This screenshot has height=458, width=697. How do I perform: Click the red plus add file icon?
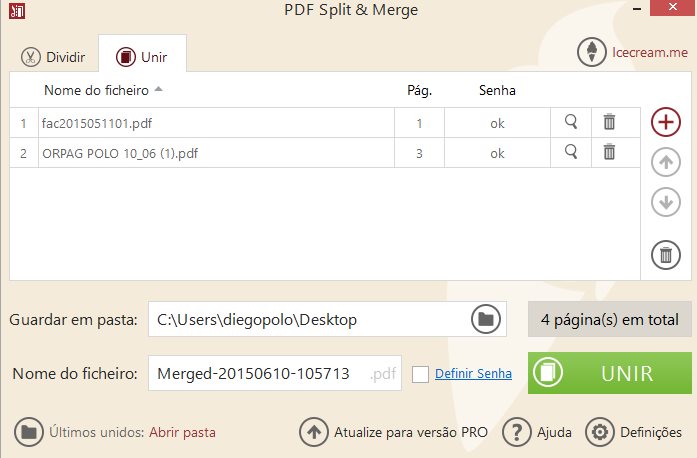pos(665,122)
